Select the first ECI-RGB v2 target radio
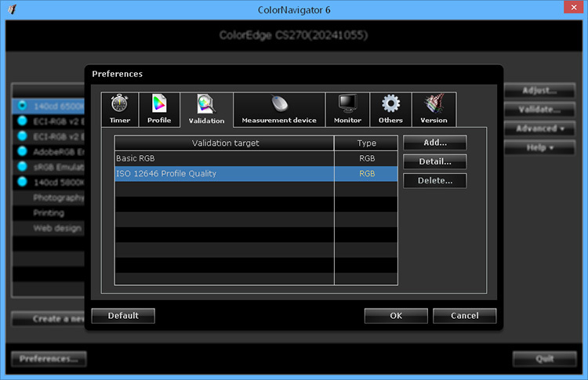 point(23,121)
